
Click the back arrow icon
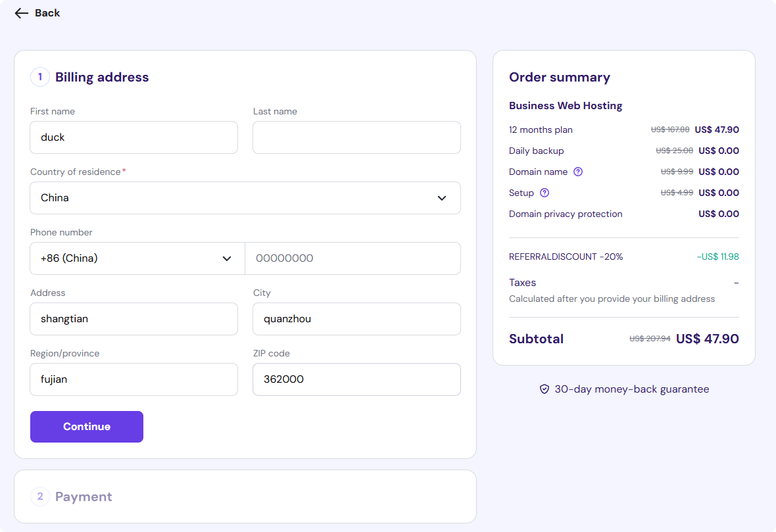pyautogui.click(x=22, y=13)
